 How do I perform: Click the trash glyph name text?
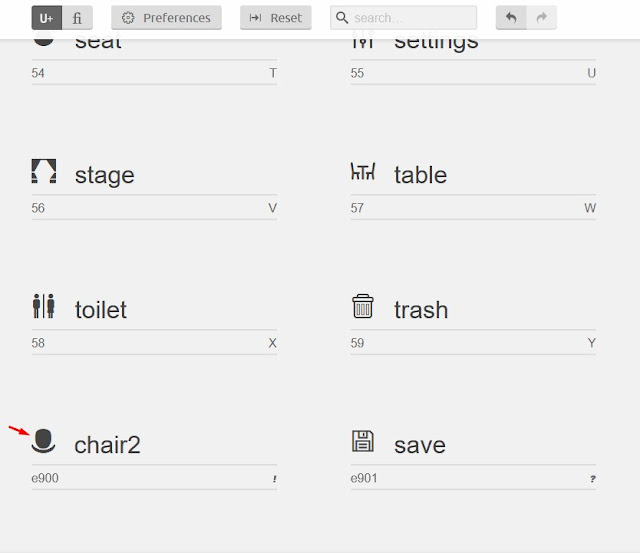coord(421,310)
